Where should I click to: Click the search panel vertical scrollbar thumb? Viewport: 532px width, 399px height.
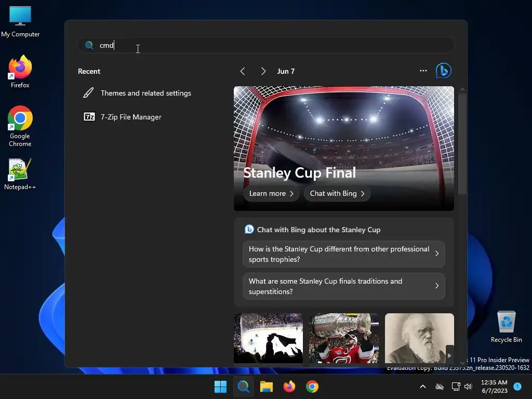[462, 144]
